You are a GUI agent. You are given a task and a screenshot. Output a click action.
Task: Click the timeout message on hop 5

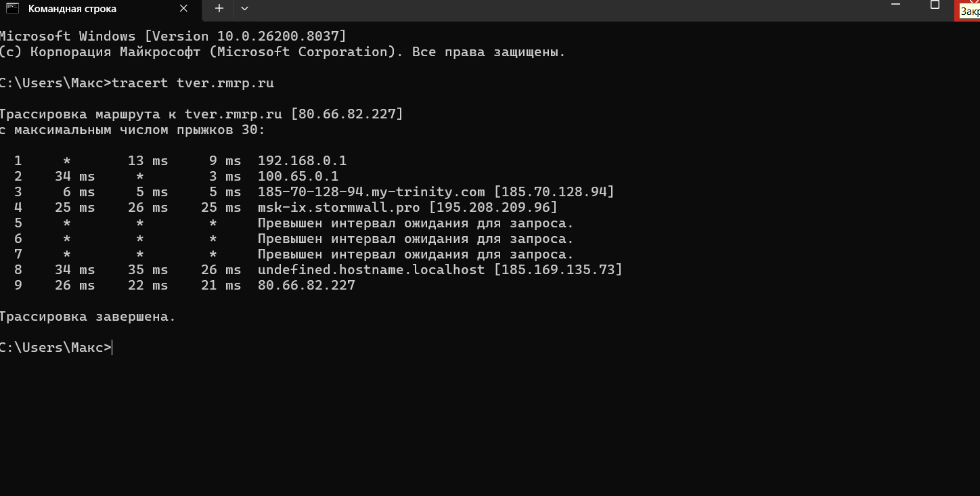(x=415, y=223)
